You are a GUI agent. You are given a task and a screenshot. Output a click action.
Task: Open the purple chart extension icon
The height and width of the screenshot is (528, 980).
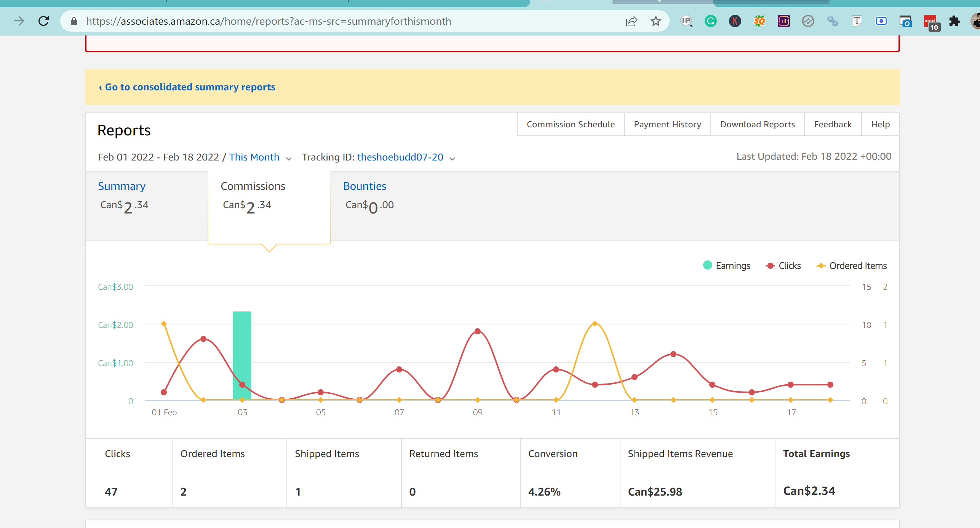point(784,21)
